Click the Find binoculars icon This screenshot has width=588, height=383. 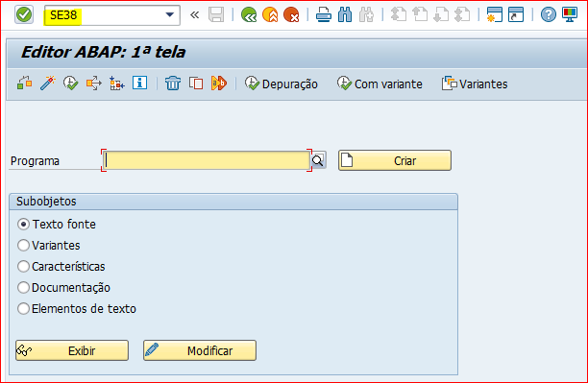click(345, 15)
